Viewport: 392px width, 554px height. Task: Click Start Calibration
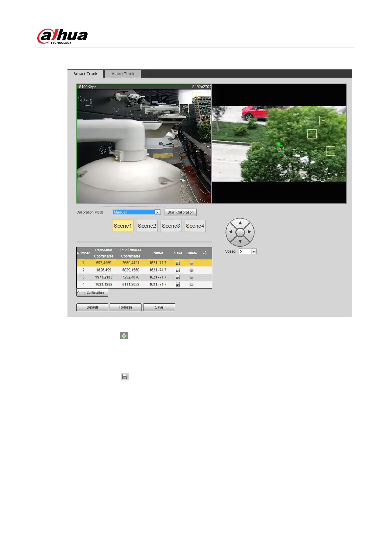tap(180, 212)
